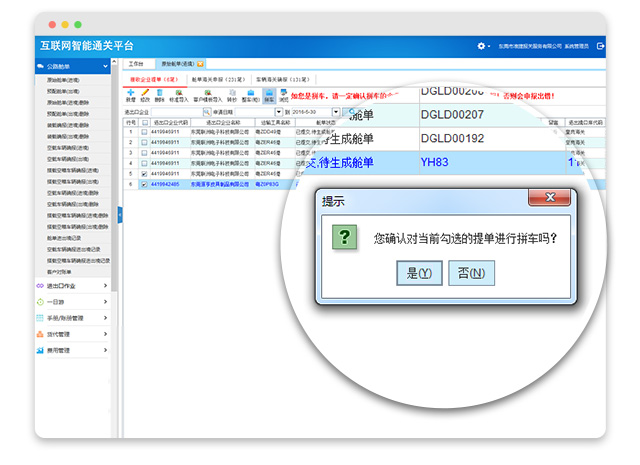Click the 删除 (Delete) trash icon
The width and height of the screenshot is (640, 465).
point(160,93)
